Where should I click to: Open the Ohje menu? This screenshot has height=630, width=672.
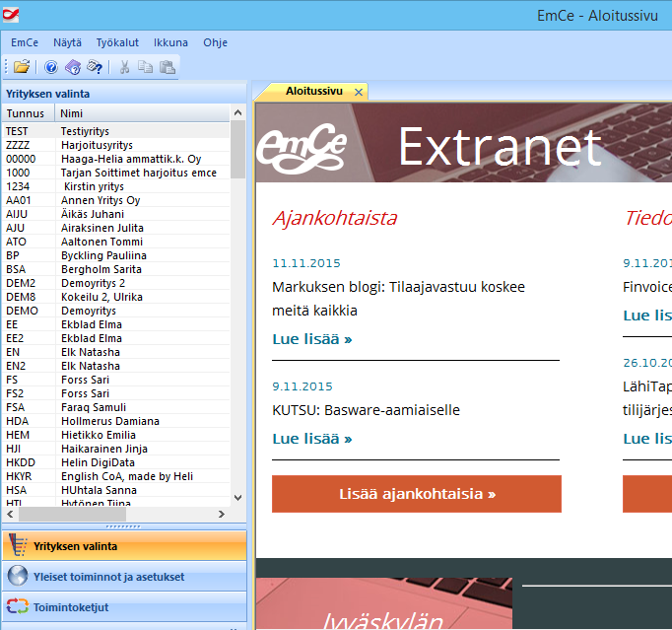215,42
